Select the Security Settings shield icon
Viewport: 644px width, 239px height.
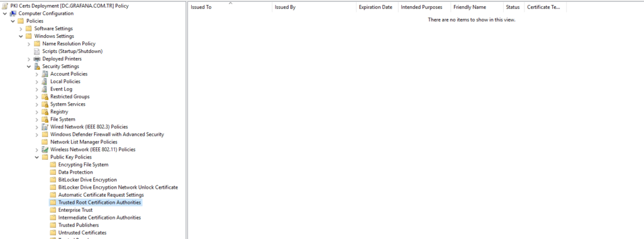pyautogui.click(x=36, y=67)
